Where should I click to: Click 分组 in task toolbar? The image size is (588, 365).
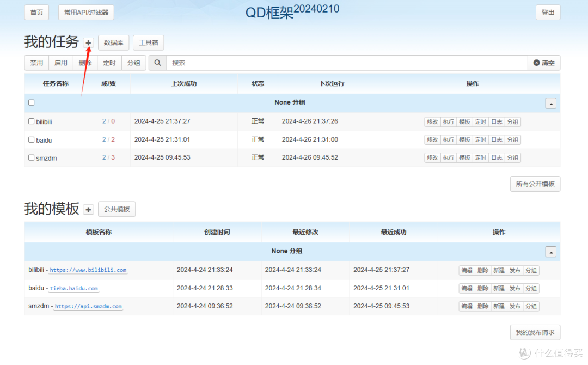[133, 63]
